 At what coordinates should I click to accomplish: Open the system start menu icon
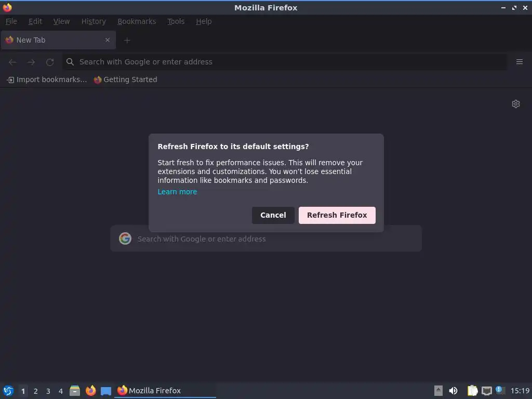pos(8,391)
